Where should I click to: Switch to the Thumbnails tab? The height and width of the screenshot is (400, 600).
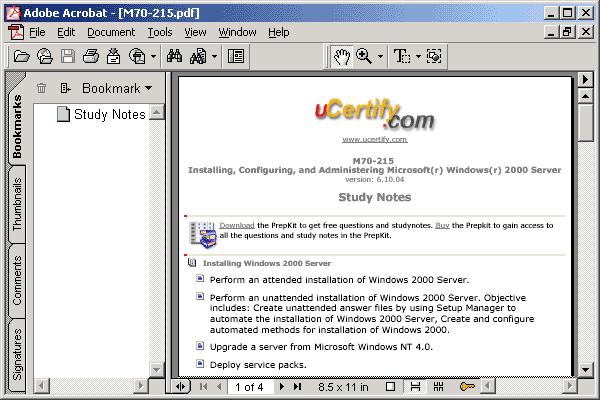coord(17,204)
